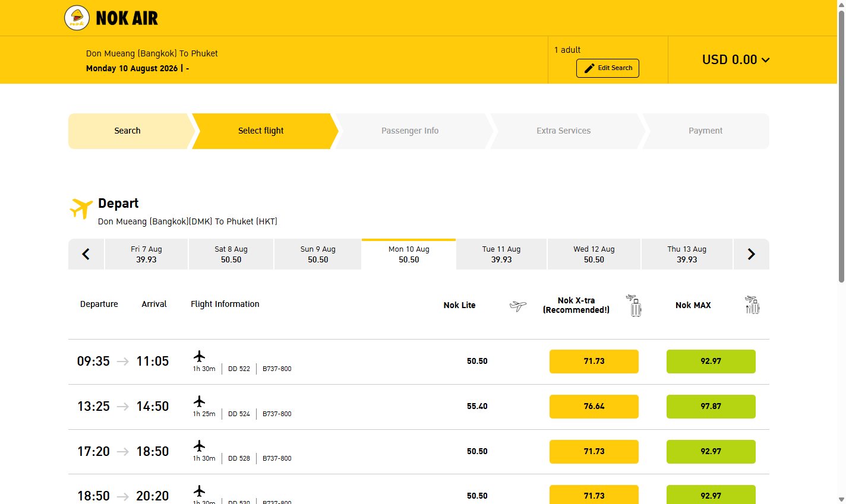The width and height of the screenshot is (846, 504).
Task: Click the Nok Lite column header
Action: pyautogui.click(x=459, y=306)
